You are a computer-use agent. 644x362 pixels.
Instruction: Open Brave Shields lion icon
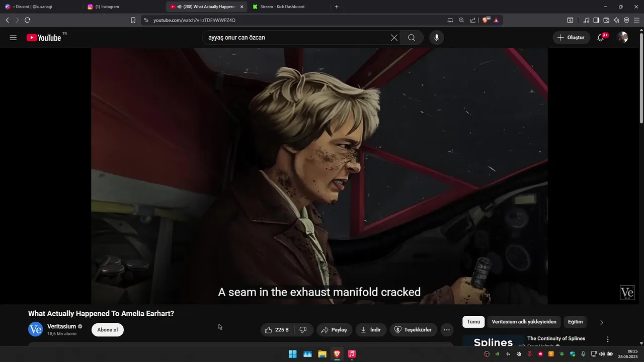(x=486, y=20)
